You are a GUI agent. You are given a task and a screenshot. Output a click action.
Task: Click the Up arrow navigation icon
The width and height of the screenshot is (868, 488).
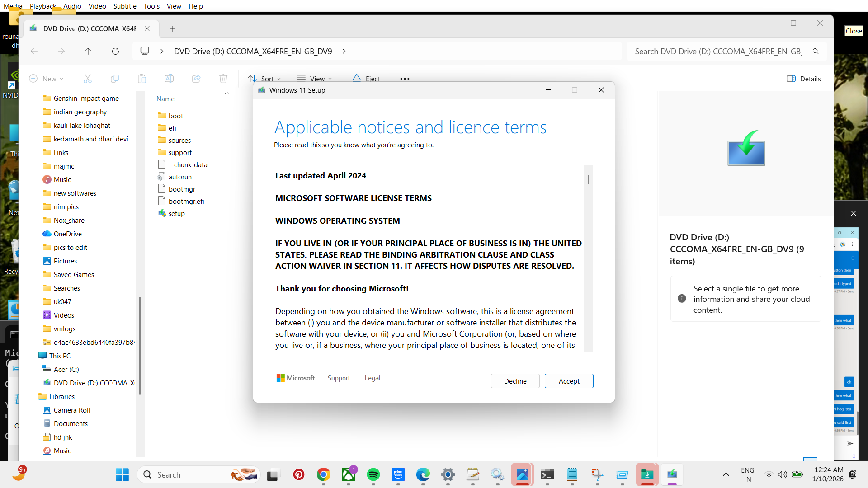[88, 51]
